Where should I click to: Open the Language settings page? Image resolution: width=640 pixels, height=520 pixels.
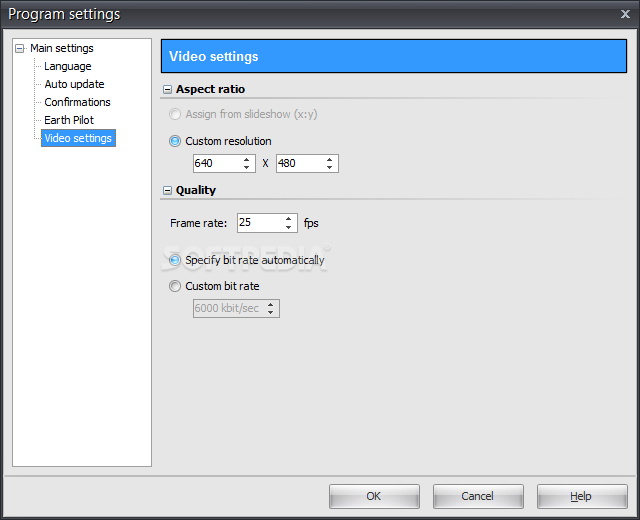tap(68, 66)
